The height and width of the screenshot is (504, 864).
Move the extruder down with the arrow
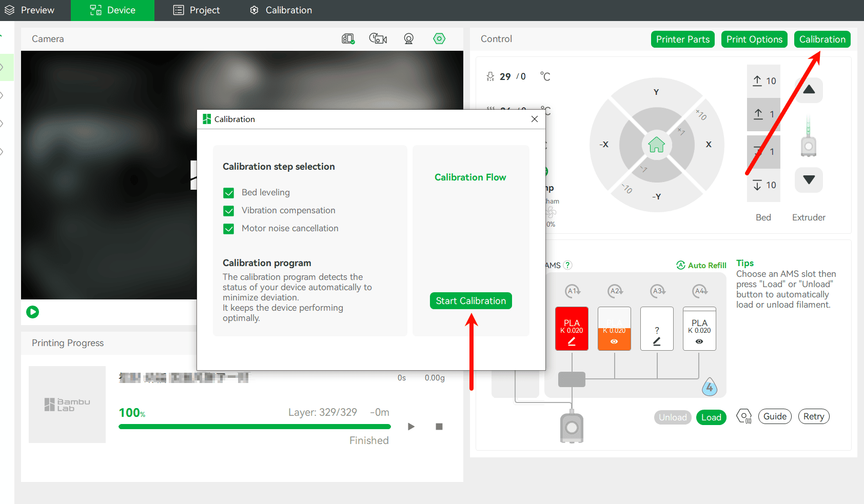tap(809, 180)
